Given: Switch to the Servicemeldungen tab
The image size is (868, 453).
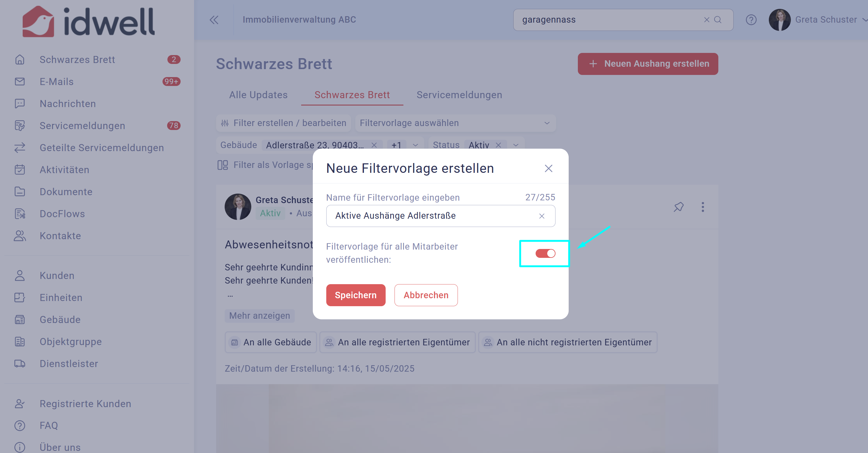Looking at the screenshot, I should click(x=459, y=95).
